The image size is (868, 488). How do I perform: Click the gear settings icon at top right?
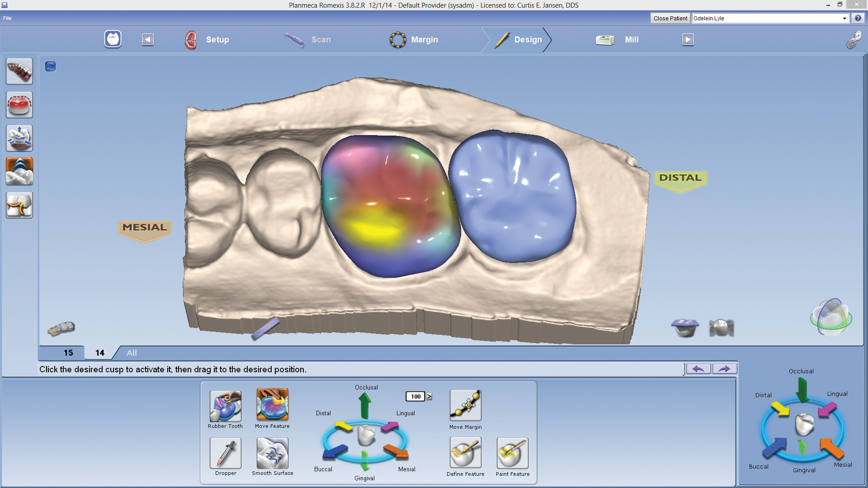click(x=853, y=40)
